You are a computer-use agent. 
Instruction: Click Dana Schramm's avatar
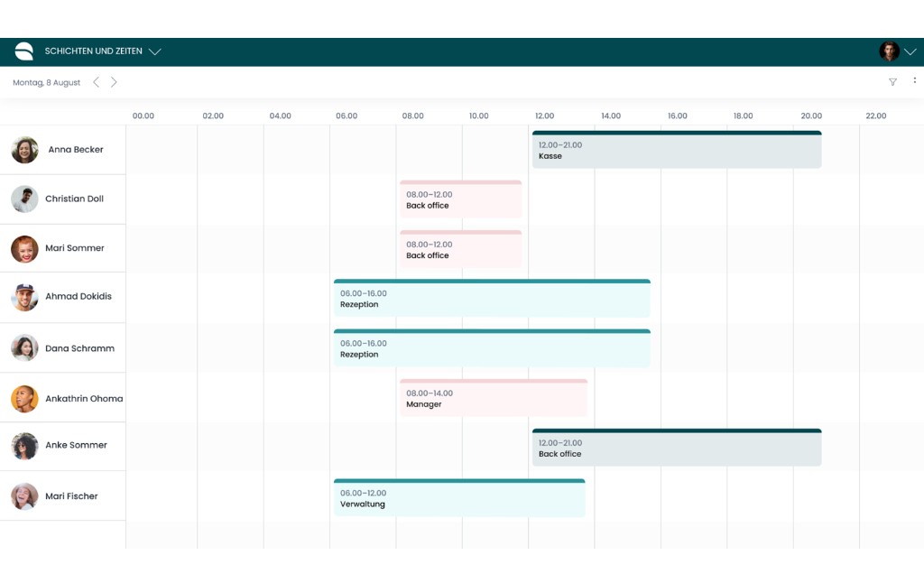24,347
